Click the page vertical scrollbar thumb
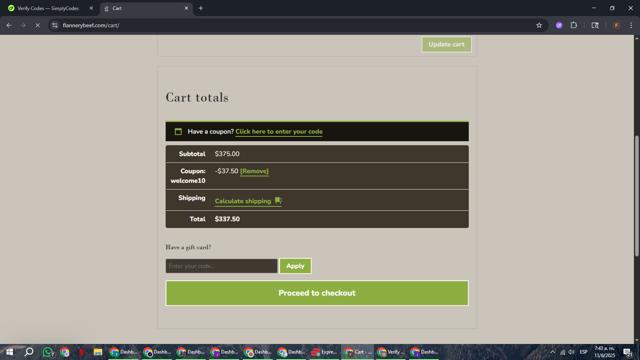This screenshot has height=360, width=640. 636,196
